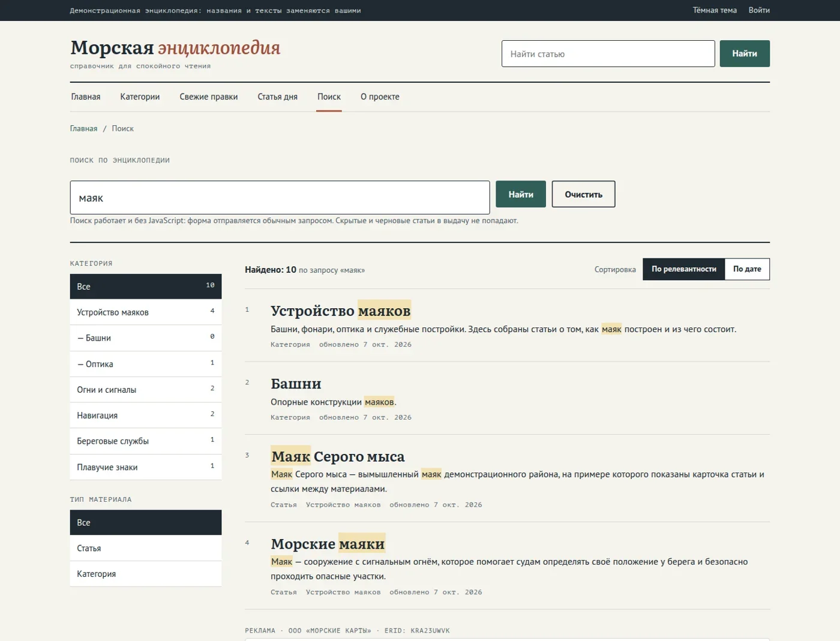Open the Устройство маяков result title
The image size is (840, 641).
pos(340,311)
